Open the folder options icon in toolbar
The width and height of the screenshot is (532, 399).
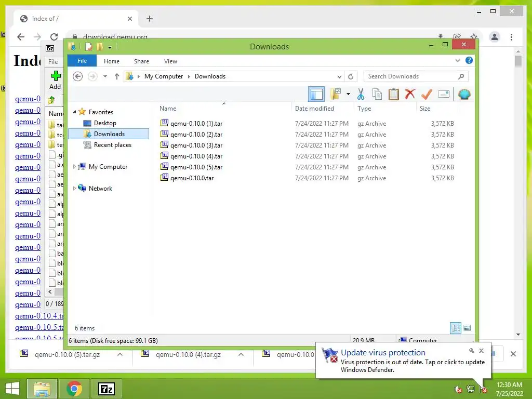click(x=336, y=94)
